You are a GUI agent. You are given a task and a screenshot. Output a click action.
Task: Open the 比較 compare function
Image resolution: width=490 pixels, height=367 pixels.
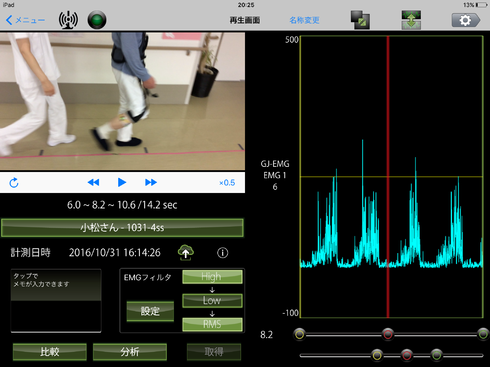tap(50, 352)
